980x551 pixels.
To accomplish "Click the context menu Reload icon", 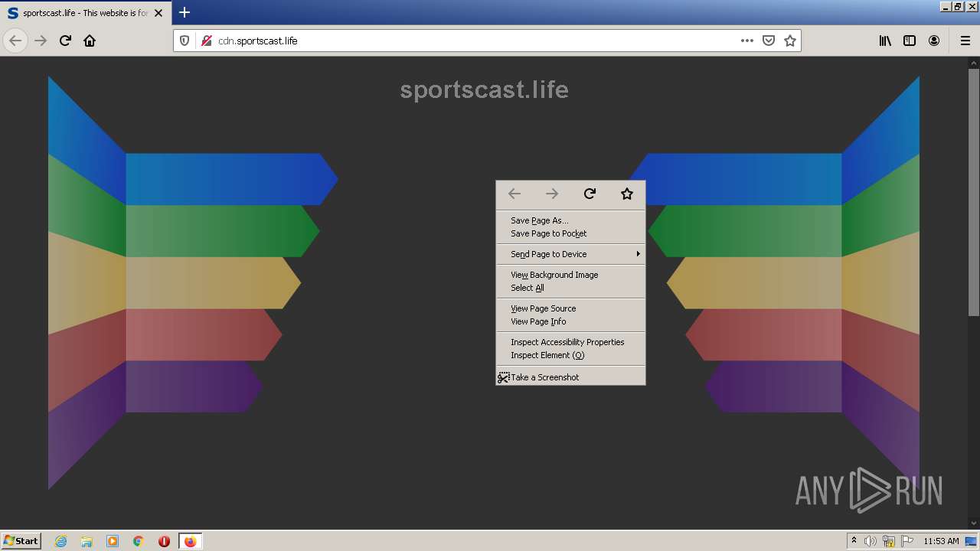I will coord(590,194).
